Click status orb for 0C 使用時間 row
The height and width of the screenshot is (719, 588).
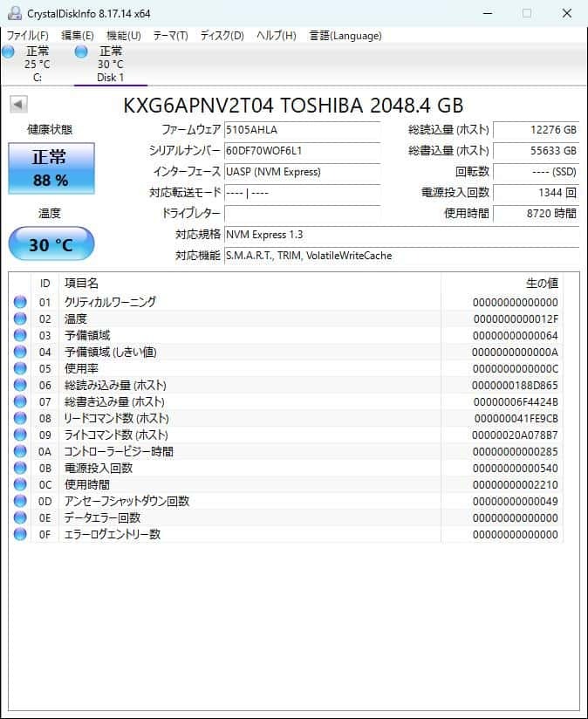(x=20, y=484)
